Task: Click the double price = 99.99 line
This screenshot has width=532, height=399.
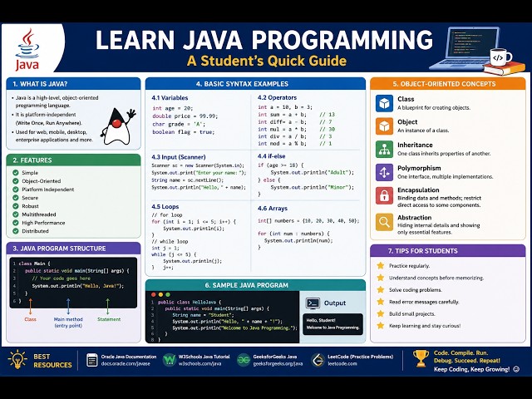Action: [x=185, y=116]
